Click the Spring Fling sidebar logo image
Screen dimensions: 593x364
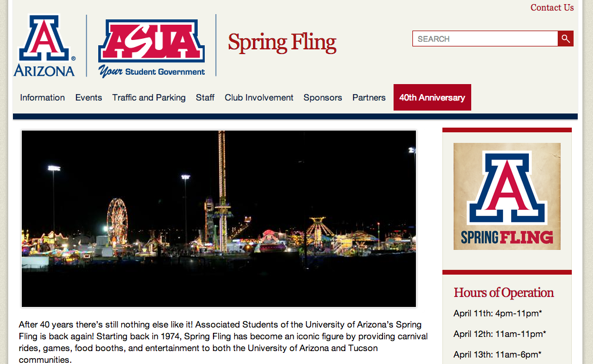pos(507,196)
